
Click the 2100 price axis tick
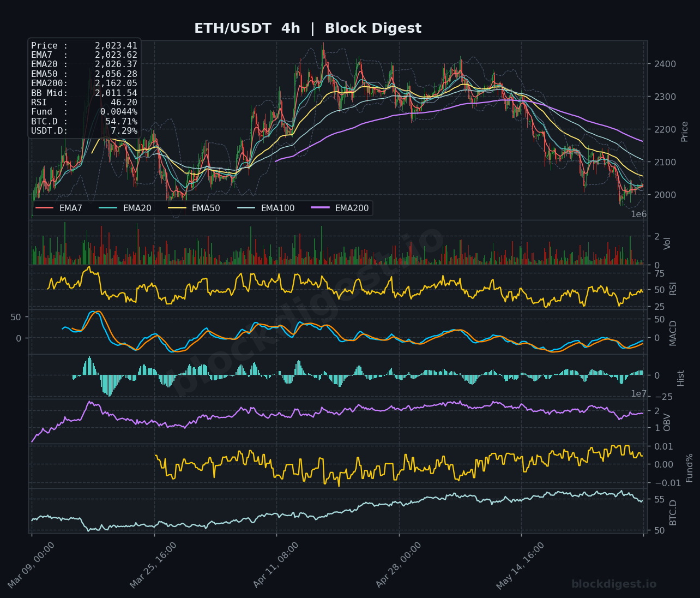[665, 163]
